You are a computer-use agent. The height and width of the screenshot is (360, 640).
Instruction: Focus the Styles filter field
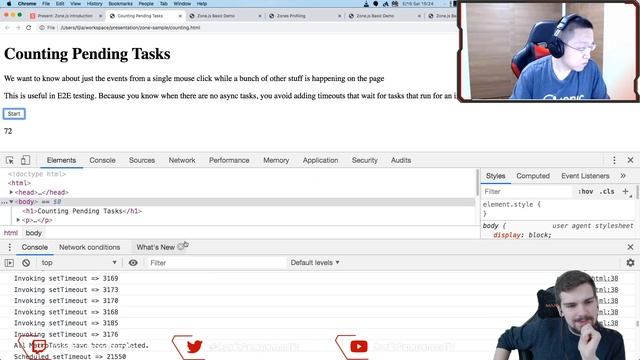(528, 191)
